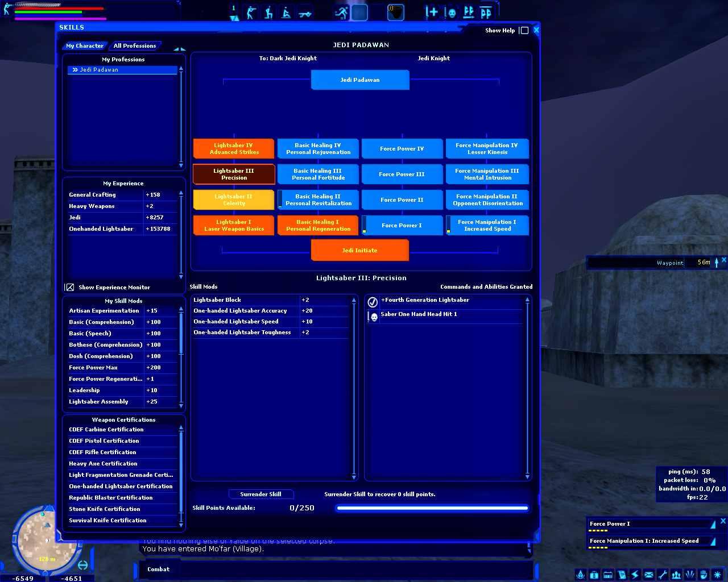
Task: Click the twin figures arrow toolbar icon
Action: 469,12
